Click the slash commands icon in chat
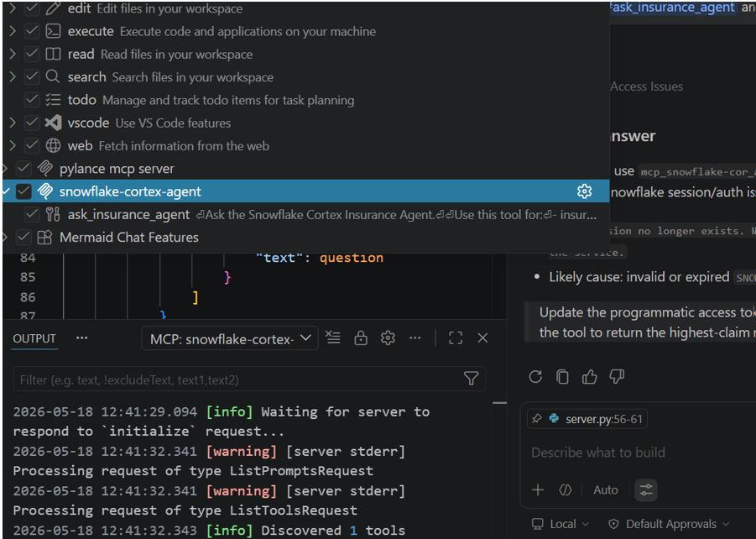Viewport: 756px width, 539px height. click(x=565, y=489)
